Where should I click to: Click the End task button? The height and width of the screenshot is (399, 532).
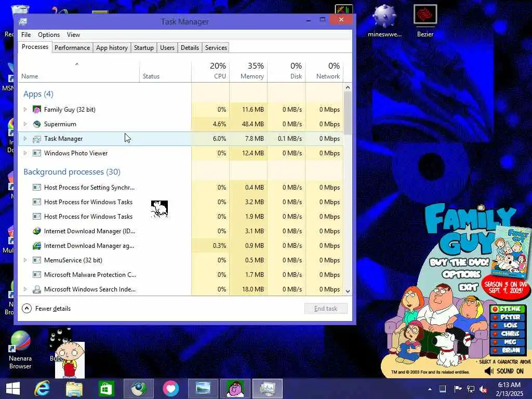[x=326, y=309]
